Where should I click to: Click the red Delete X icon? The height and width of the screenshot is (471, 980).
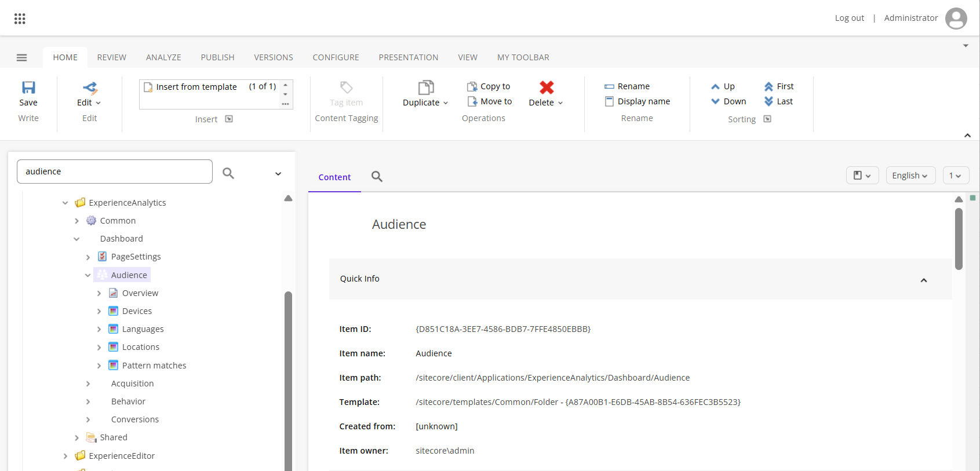547,87
